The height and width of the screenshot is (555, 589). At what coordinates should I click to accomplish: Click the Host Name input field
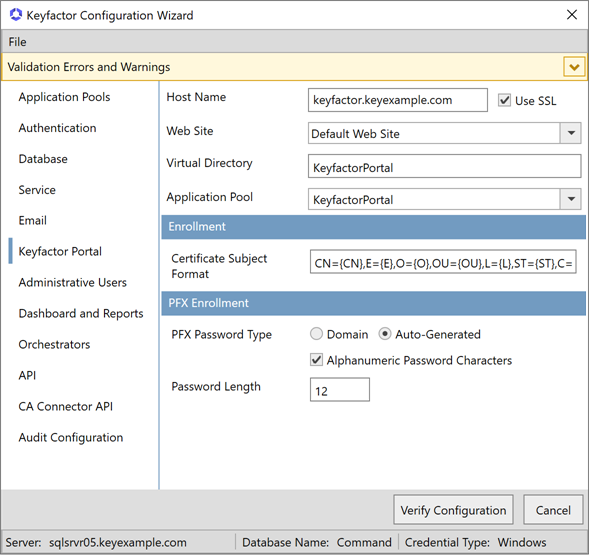coord(398,100)
